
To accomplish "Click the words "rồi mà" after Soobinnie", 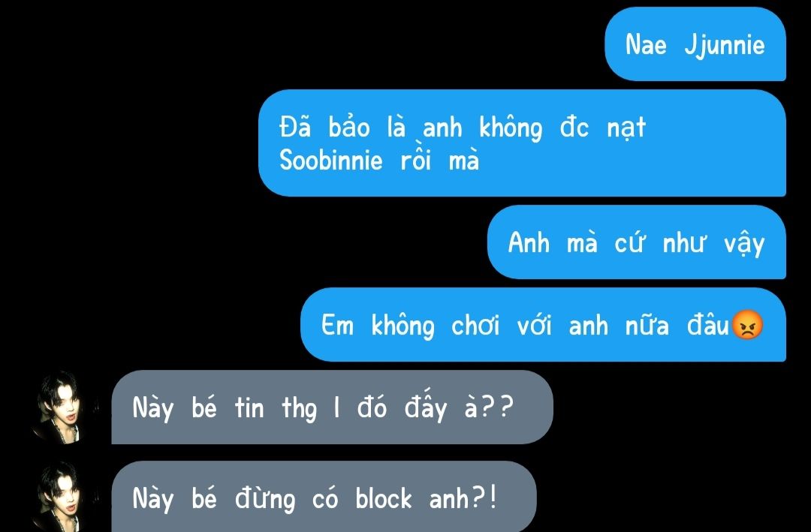I will pos(440,160).
